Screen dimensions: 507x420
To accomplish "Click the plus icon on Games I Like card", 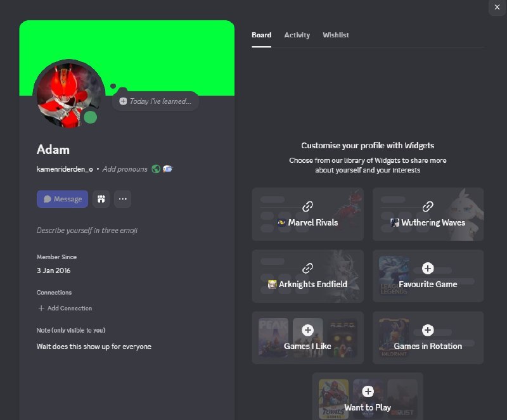I will click(307, 330).
